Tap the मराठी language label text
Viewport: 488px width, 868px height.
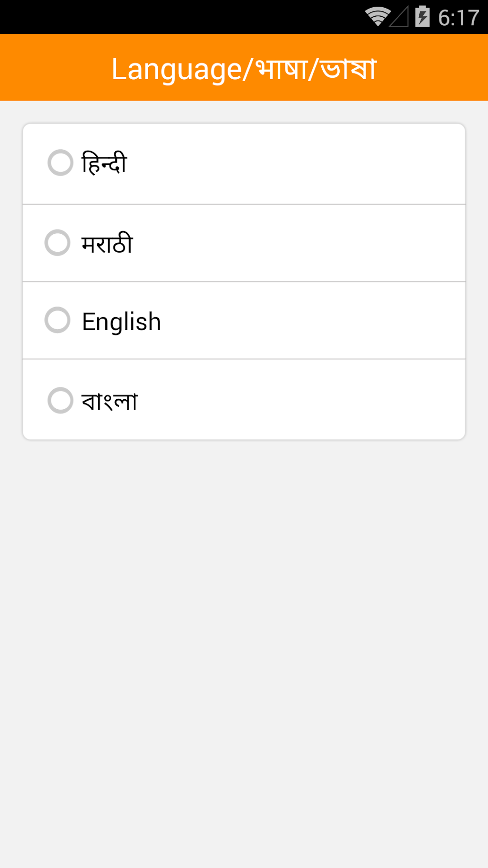click(107, 244)
